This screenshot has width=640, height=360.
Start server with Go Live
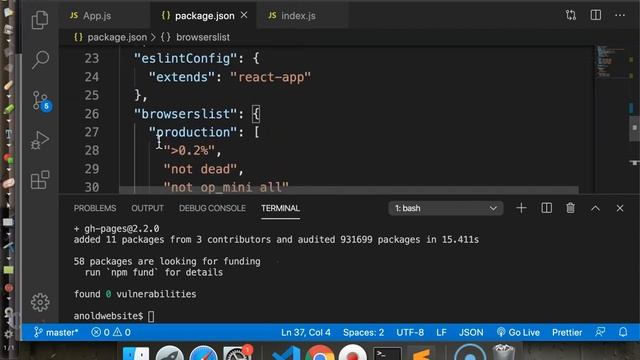[x=518, y=332]
